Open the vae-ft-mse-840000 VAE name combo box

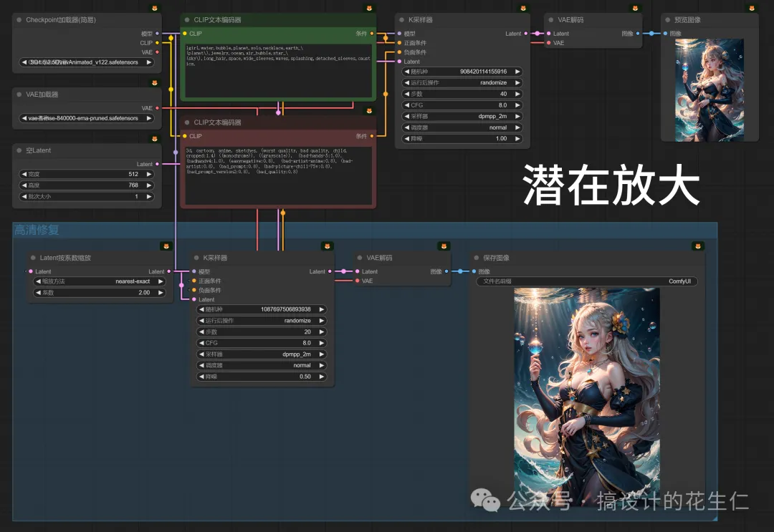point(87,118)
